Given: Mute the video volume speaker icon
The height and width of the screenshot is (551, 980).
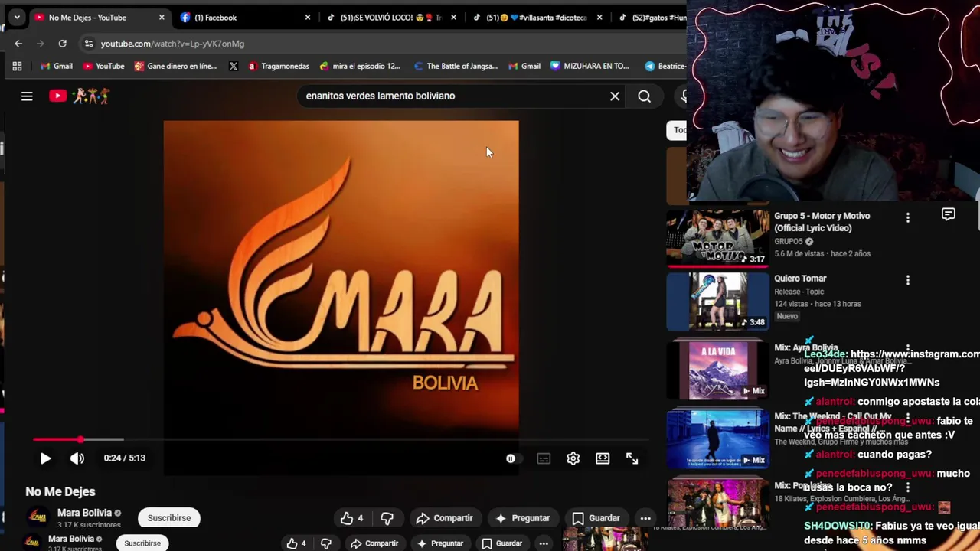Looking at the screenshot, I should point(77,458).
